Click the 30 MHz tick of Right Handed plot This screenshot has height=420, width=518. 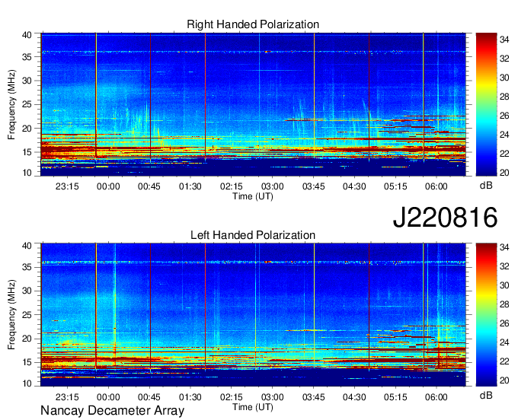(27, 81)
